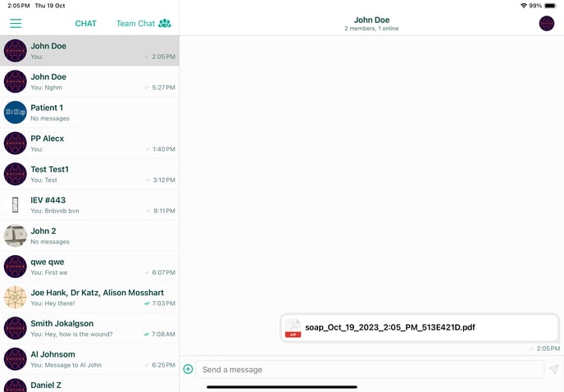Open the Al Johnsom conversation
Image resolution: width=564 pixels, height=392 pixels.
(x=89, y=359)
